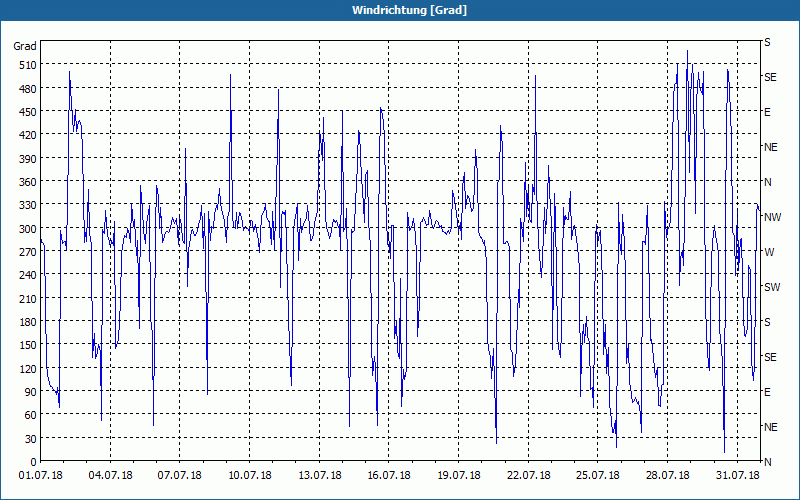Click the y-axis value 480
This screenshot has width=800, height=500.
click(x=28, y=89)
